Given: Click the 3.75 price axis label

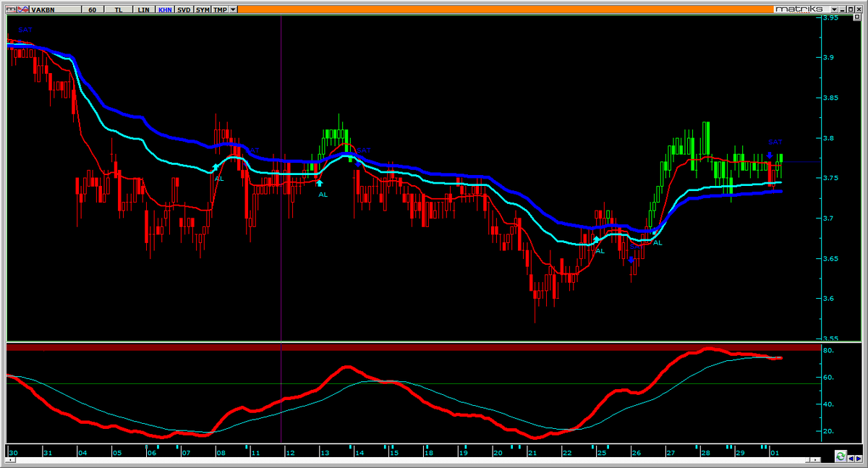Looking at the screenshot, I should [x=833, y=178].
